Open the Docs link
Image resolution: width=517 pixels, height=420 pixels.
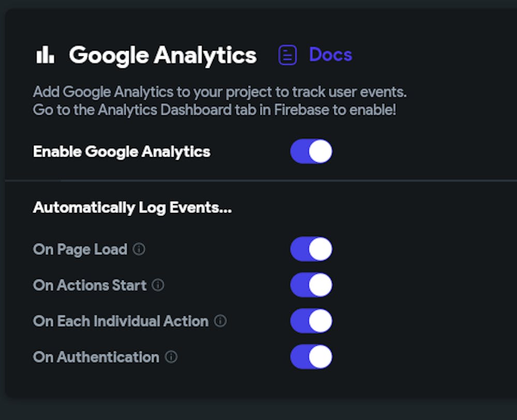(330, 55)
